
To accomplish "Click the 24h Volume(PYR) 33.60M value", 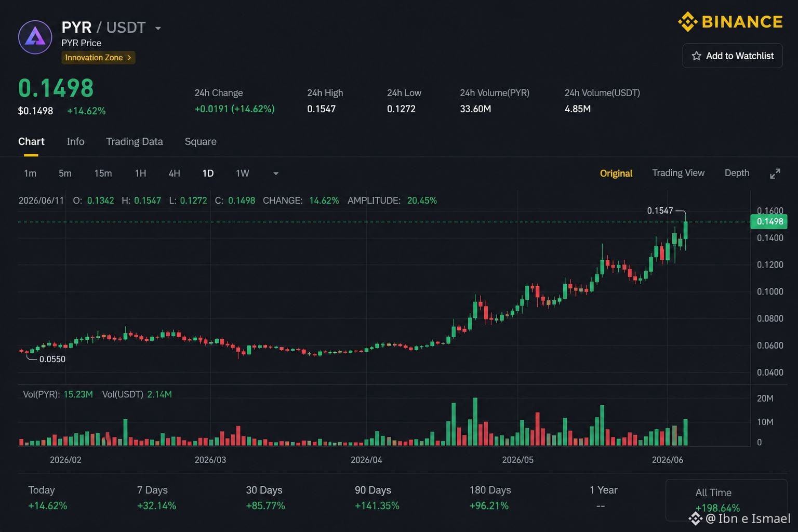I will [475, 109].
